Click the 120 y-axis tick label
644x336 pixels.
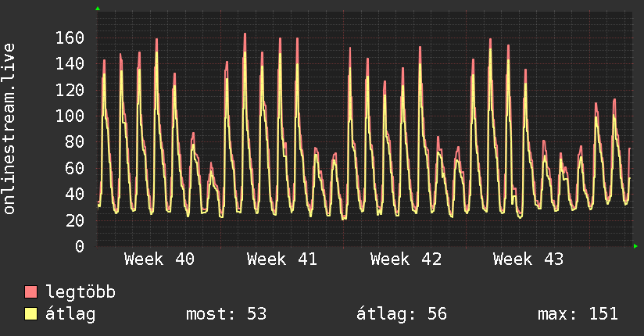(70, 90)
